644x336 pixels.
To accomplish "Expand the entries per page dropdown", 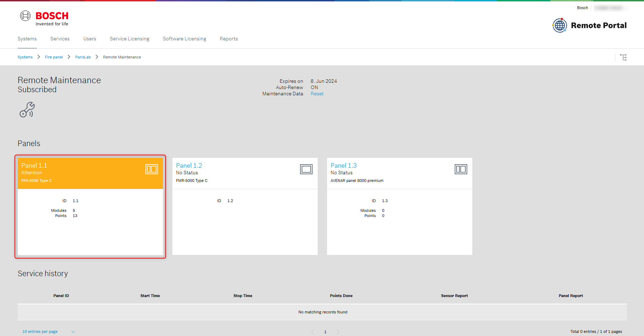I will [x=73, y=332].
